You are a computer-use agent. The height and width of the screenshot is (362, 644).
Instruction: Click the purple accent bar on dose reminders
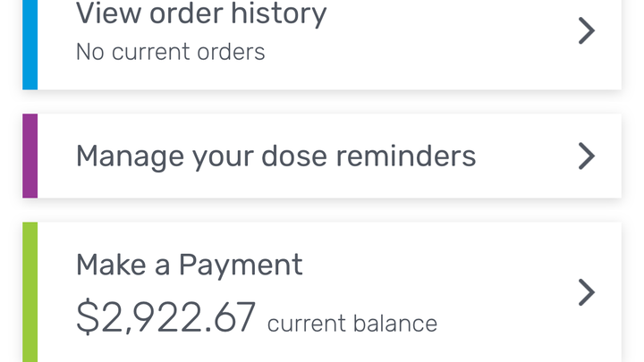pyautogui.click(x=30, y=156)
